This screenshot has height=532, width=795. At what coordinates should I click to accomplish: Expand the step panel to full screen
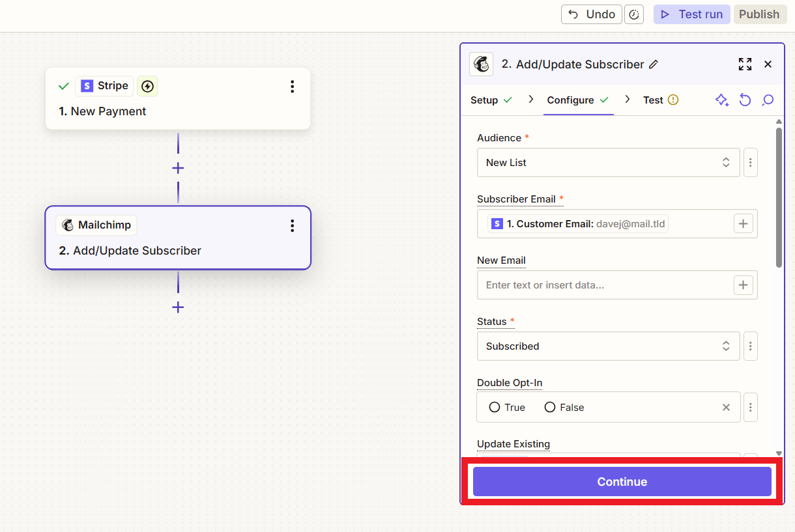click(745, 64)
